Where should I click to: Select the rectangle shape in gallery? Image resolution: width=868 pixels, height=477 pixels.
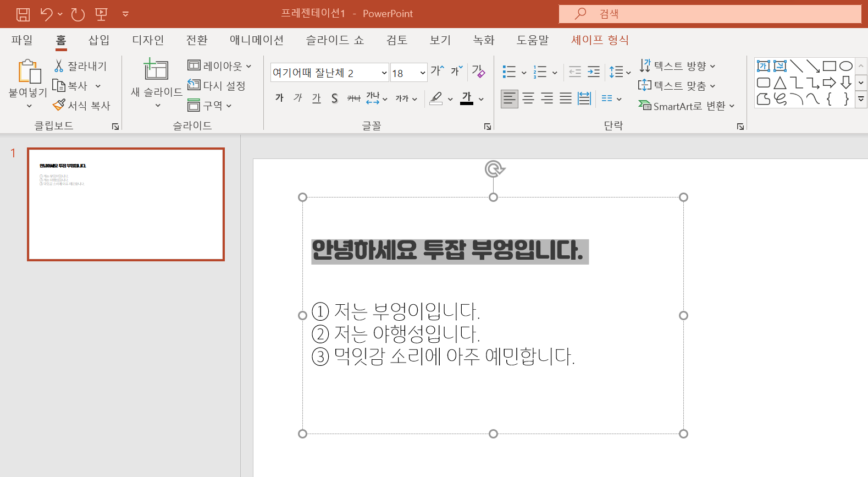click(830, 67)
